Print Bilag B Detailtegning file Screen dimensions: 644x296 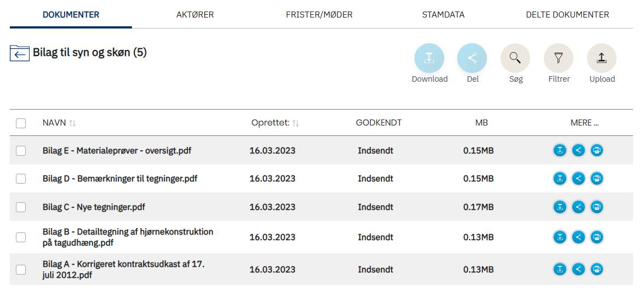597,237
